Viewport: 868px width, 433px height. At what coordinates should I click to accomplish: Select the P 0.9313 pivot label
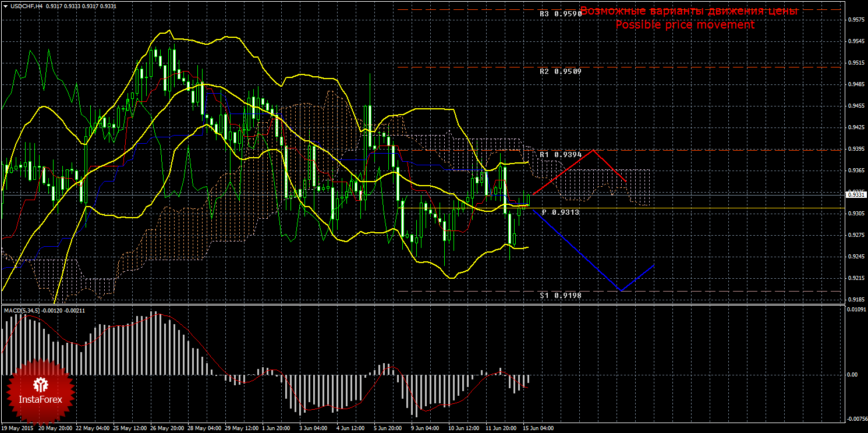pos(560,212)
